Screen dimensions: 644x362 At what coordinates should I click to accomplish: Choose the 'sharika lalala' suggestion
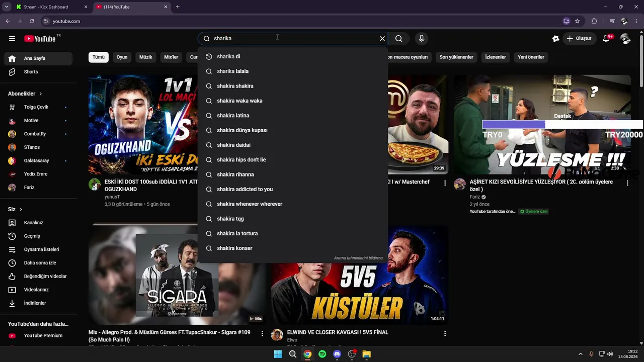point(293,71)
